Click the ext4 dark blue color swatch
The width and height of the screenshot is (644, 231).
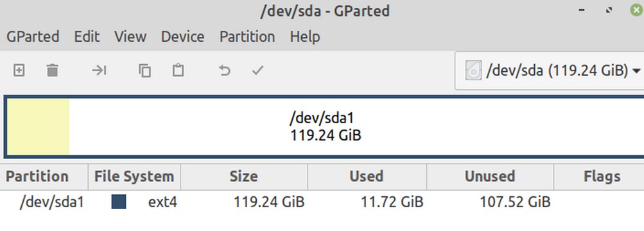[119, 202]
